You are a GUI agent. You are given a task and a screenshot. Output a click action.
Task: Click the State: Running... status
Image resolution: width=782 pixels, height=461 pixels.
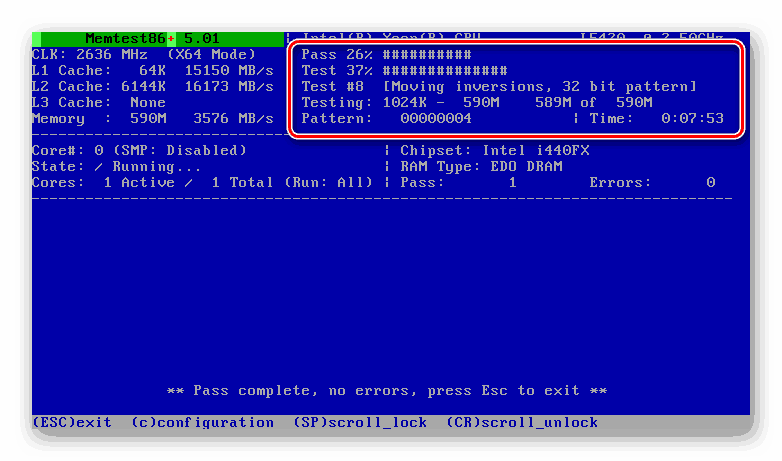point(117,166)
